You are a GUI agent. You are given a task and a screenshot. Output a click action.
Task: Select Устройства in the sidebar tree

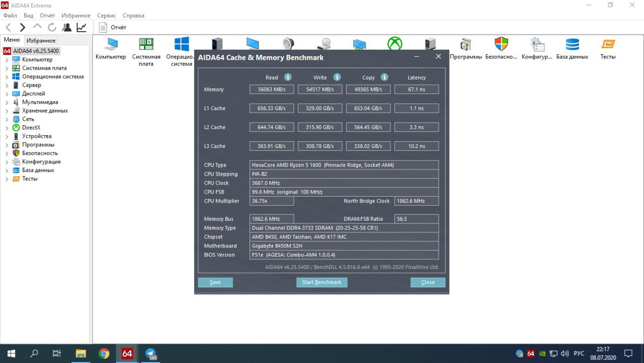tap(36, 136)
